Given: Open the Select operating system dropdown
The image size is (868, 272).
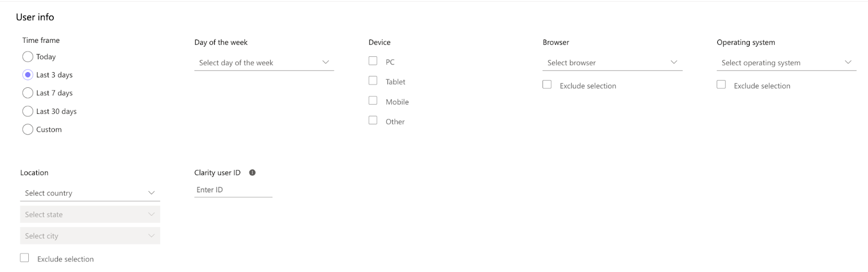Looking at the screenshot, I should point(787,63).
